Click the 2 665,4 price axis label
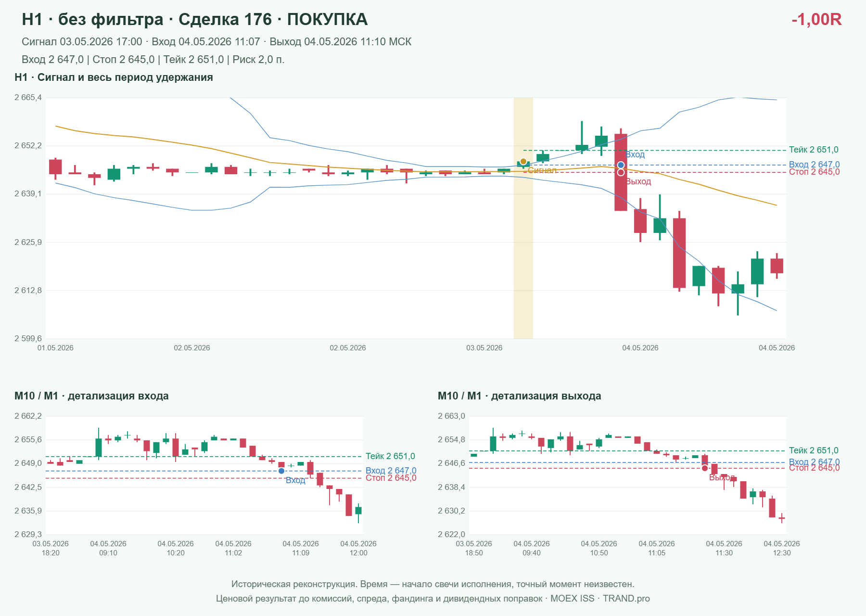866x616 pixels. 28,98
